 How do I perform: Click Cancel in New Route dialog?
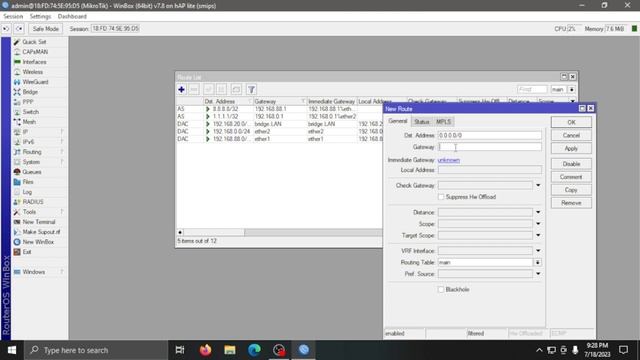click(571, 135)
